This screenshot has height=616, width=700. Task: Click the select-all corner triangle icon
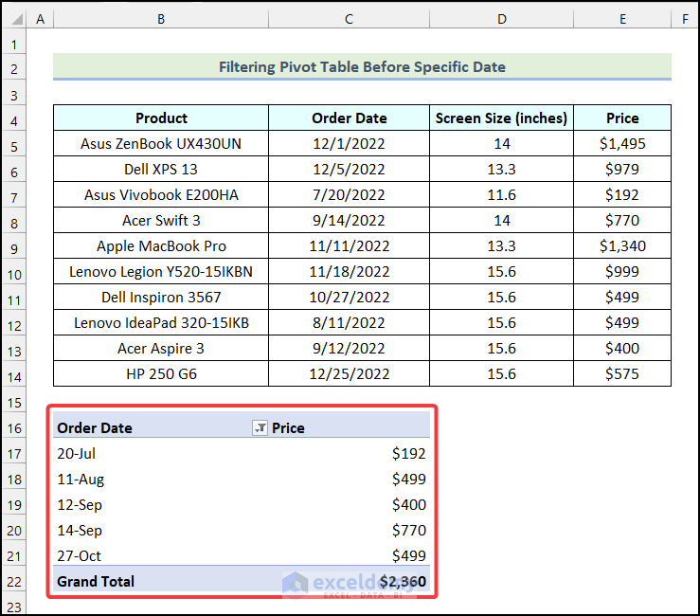[x=13, y=19]
